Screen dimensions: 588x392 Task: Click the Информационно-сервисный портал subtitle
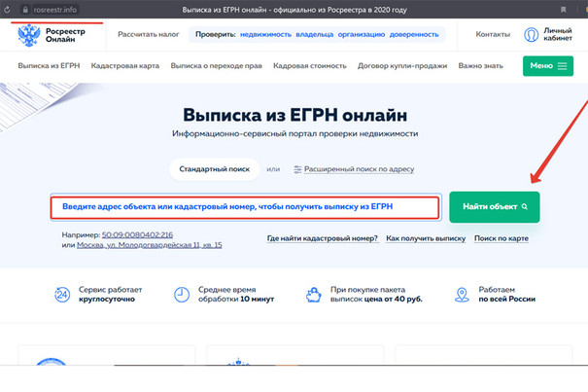(x=294, y=133)
